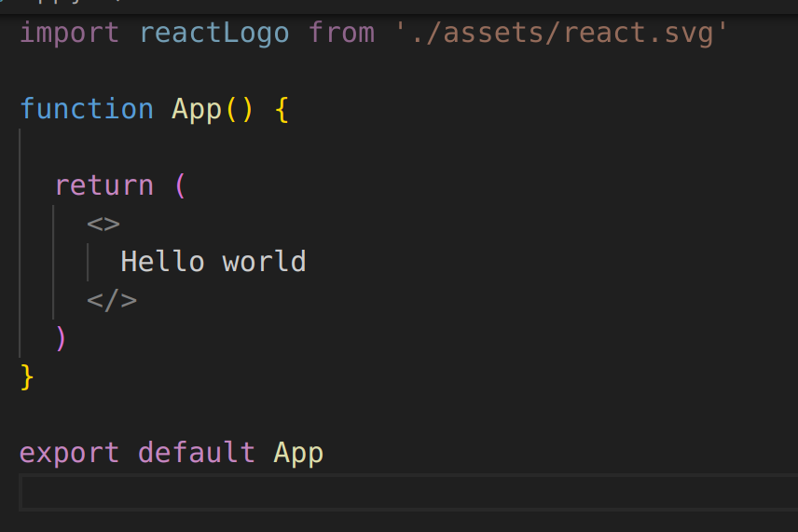Click the opening fragment tag <>

click(103, 224)
